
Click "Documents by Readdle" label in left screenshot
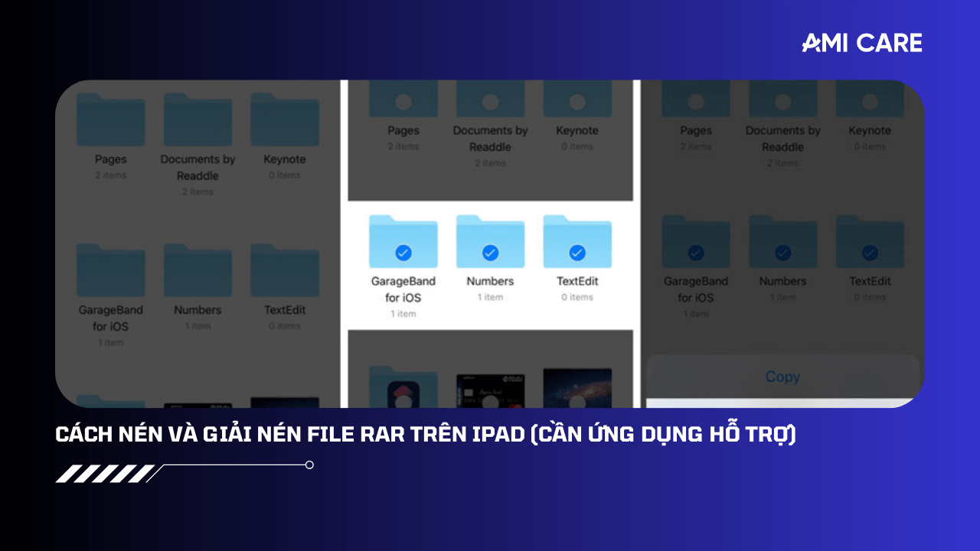click(x=198, y=168)
